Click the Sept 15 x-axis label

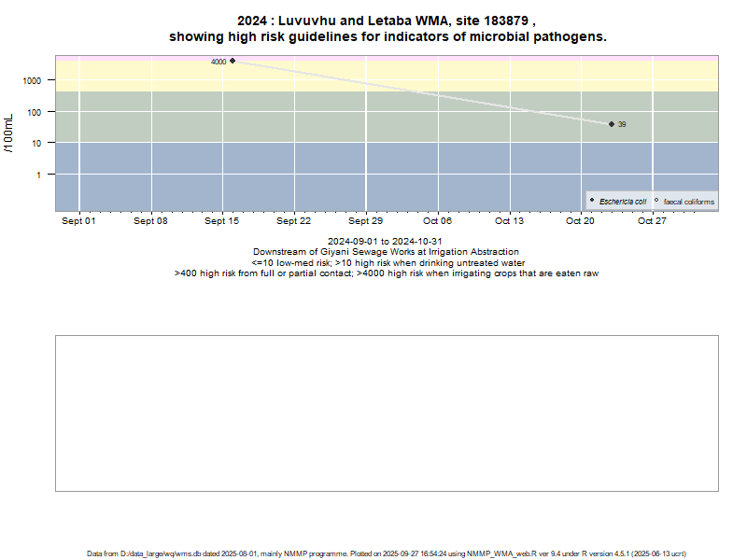click(x=222, y=221)
